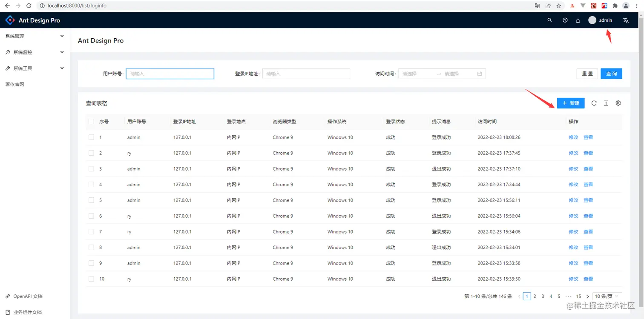Open the help question-mark icon
The width and height of the screenshot is (644, 319).
(x=565, y=20)
